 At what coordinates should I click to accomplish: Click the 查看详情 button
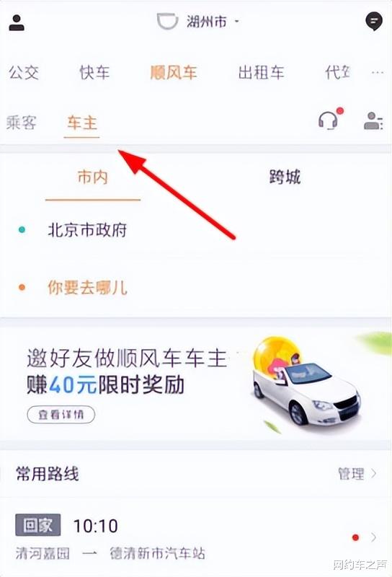coord(61,415)
